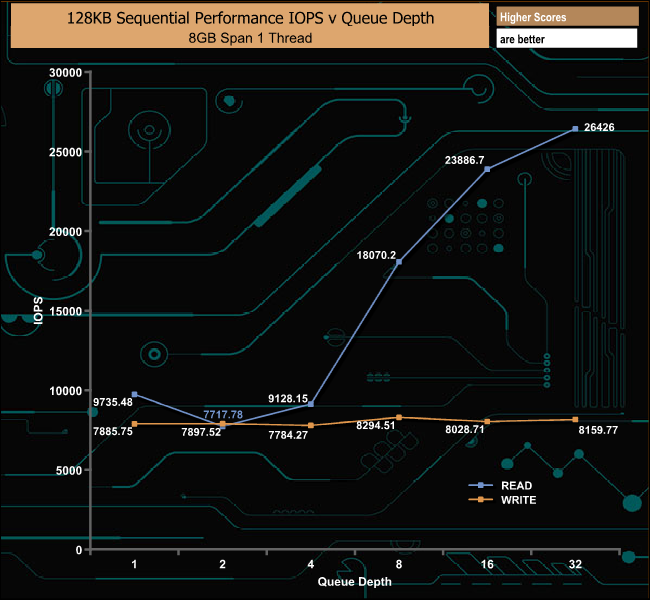Click the value label 9735.48

point(113,402)
